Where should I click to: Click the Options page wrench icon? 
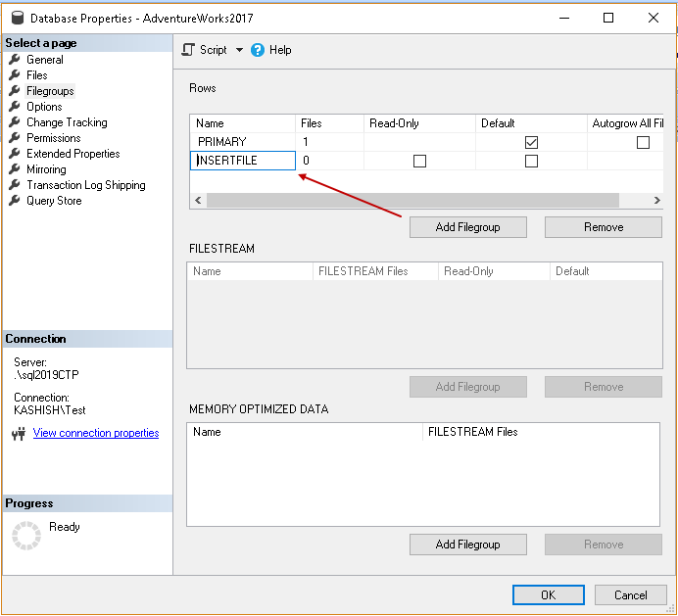15,107
